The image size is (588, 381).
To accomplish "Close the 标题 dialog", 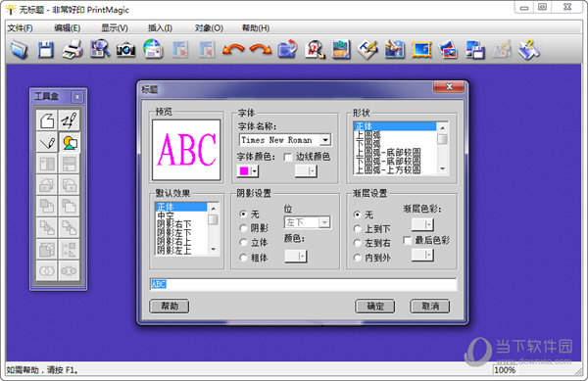I will point(449,87).
